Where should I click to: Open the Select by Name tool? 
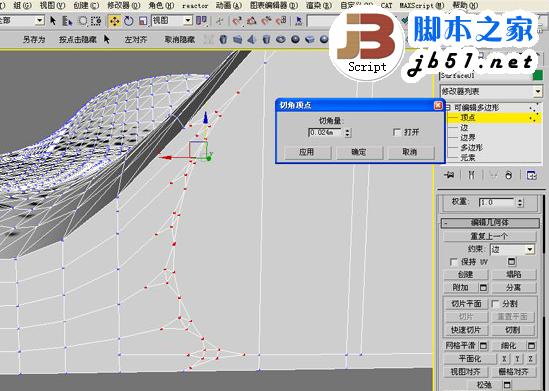(x=67, y=21)
